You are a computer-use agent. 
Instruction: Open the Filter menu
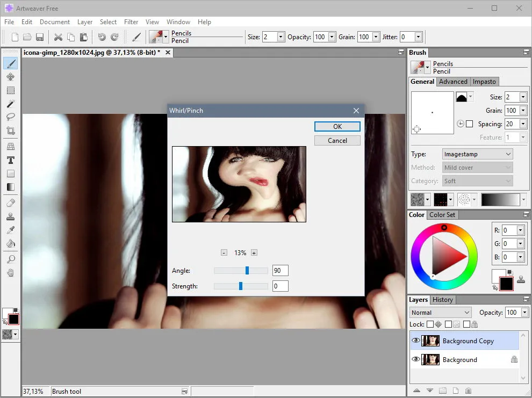(131, 21)
